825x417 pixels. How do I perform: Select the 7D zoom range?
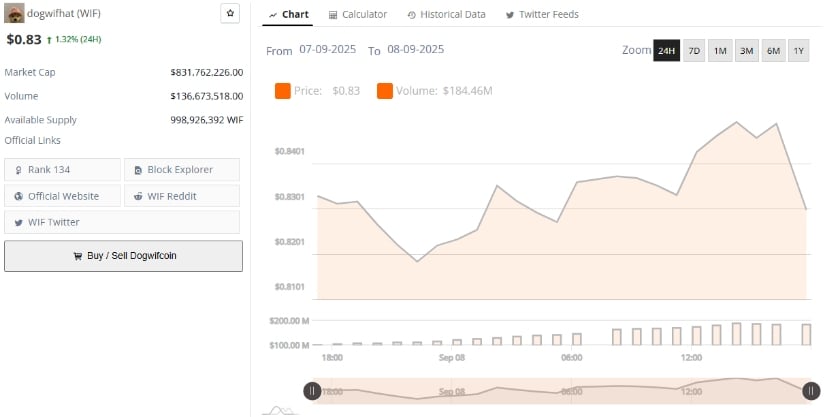point(694,50)
